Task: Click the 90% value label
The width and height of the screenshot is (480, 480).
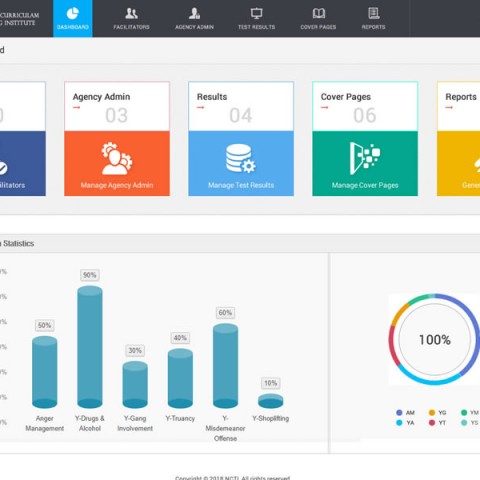Action: [90, 275]
